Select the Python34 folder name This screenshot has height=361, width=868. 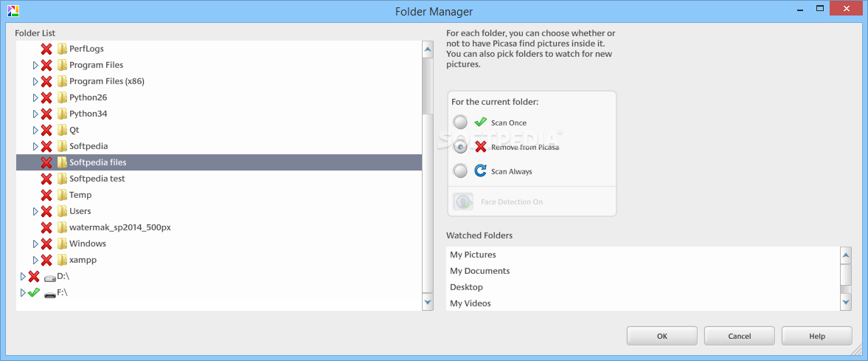88,114
